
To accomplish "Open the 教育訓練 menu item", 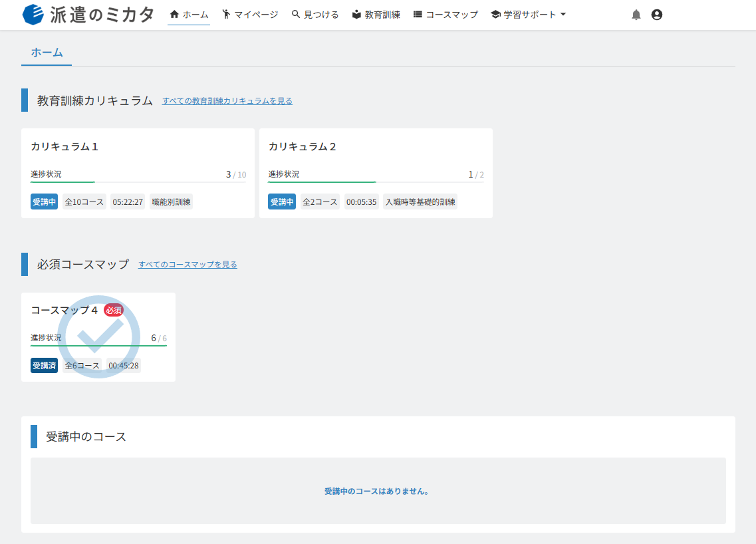I will click(376, 15).
